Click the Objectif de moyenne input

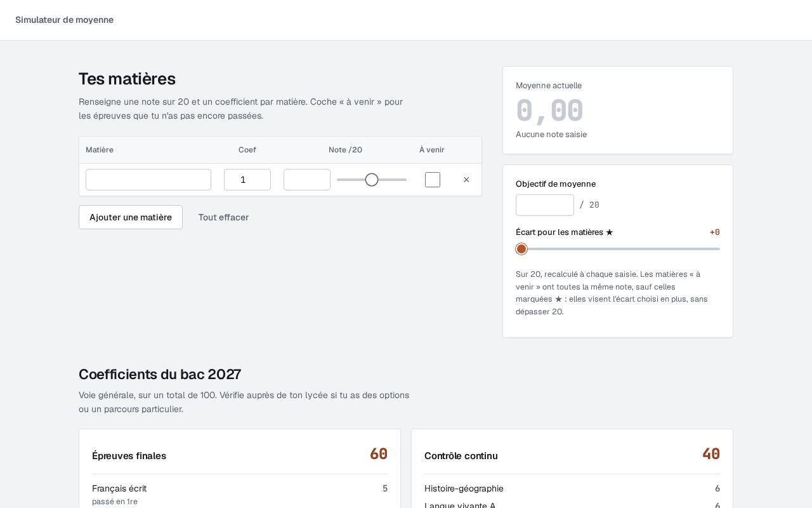point(545,205)
